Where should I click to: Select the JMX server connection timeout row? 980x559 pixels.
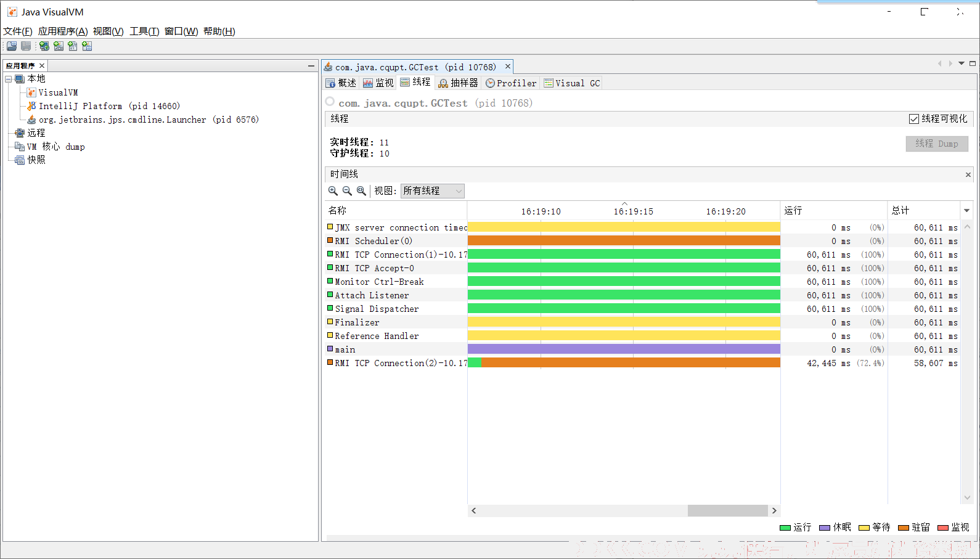[x=642, y=227]
